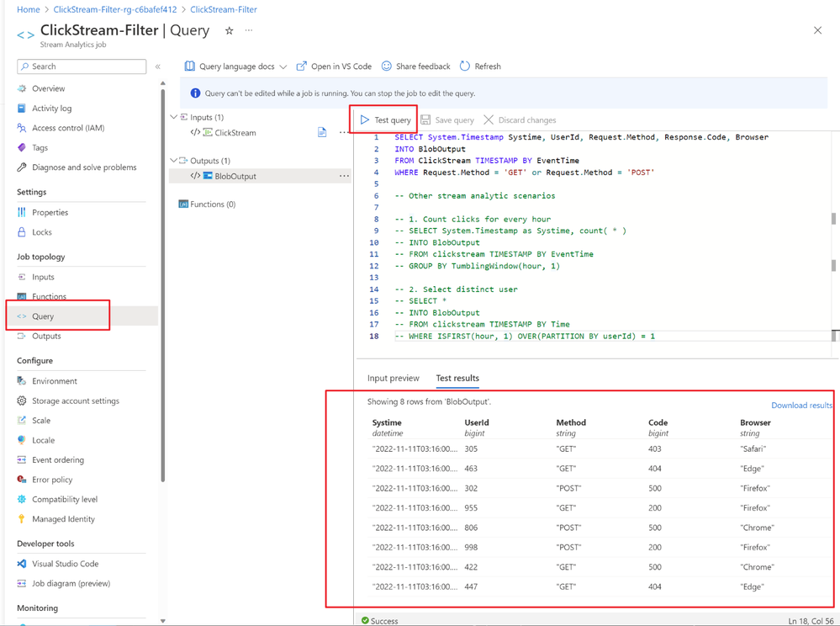This screenshot has height=626, width=840.
Task: Select the ClickStream input
Action: coord(235,132)
